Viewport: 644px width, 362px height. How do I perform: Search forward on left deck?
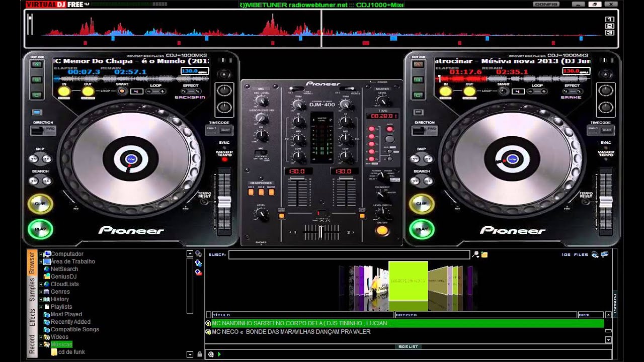(46, 180)
